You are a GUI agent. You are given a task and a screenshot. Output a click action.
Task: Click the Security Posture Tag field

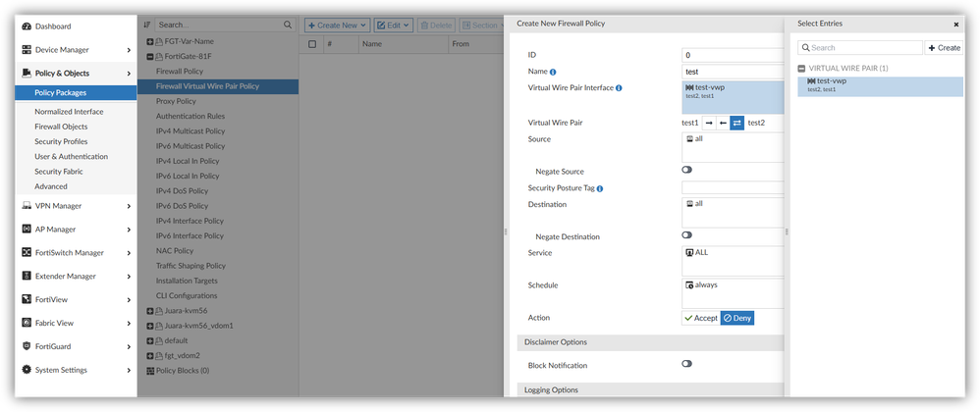[x=733, y=188]
